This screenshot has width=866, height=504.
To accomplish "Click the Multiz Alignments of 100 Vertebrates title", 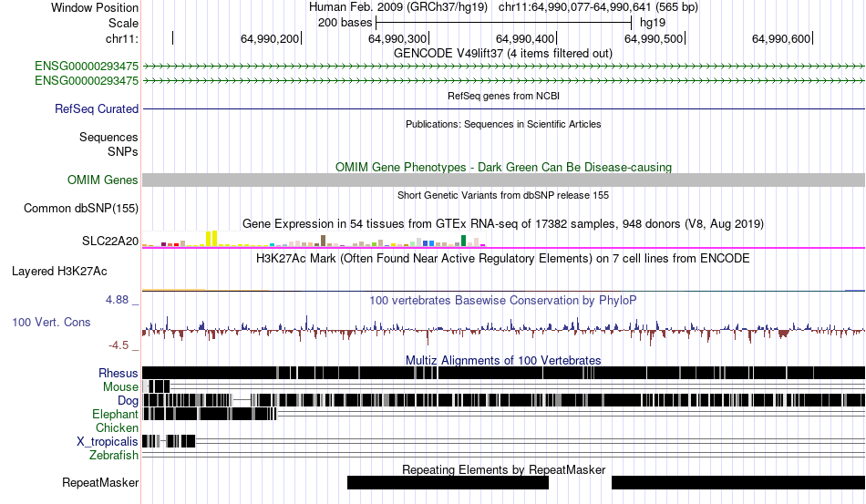I will pyautogui.click(x=503, y=361).
